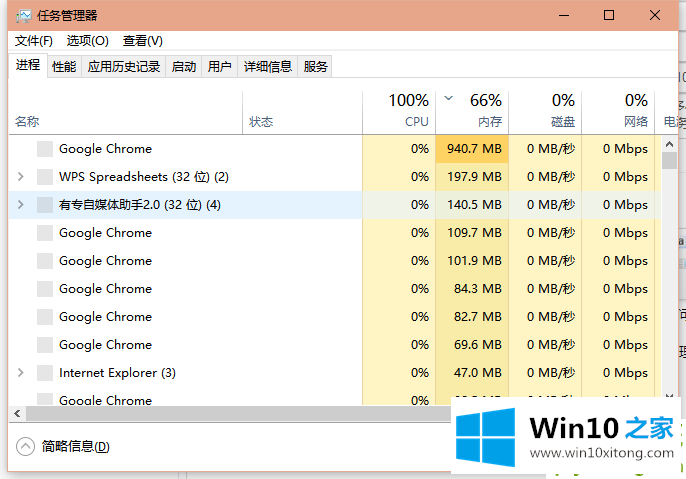Minimize the Task Manager window

coord(564,16)
